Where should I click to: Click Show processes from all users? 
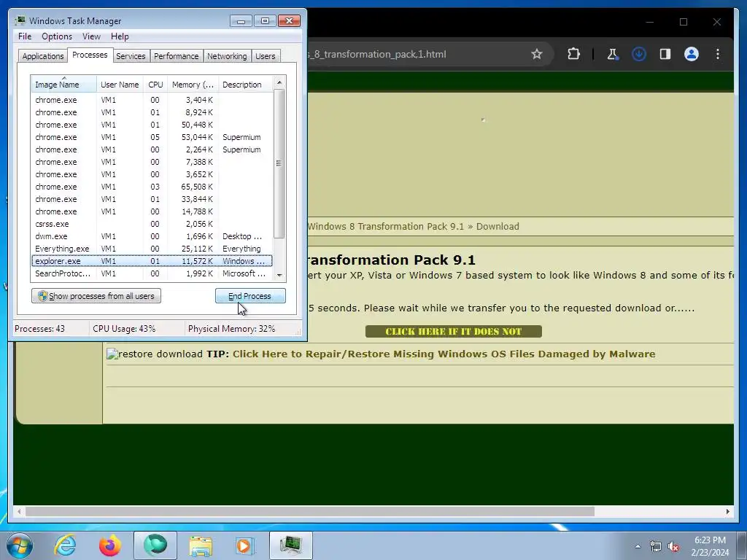coord(96,296)
